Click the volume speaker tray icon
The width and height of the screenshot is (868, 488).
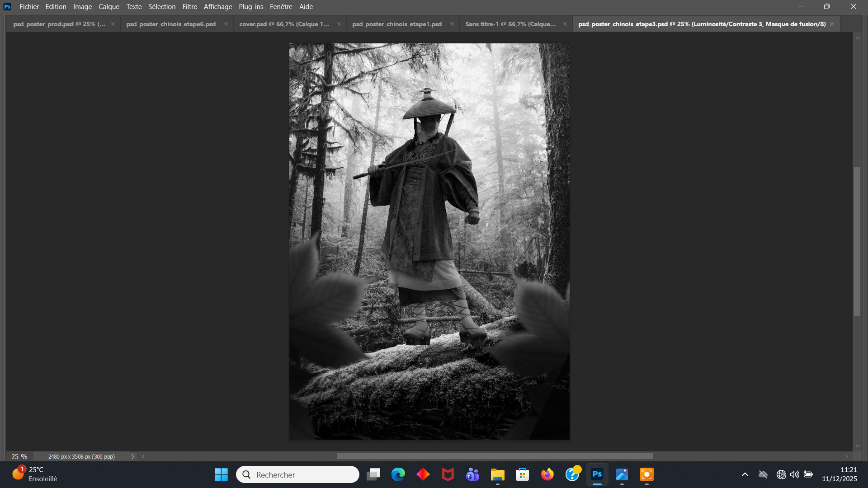[x=794, y=474]
